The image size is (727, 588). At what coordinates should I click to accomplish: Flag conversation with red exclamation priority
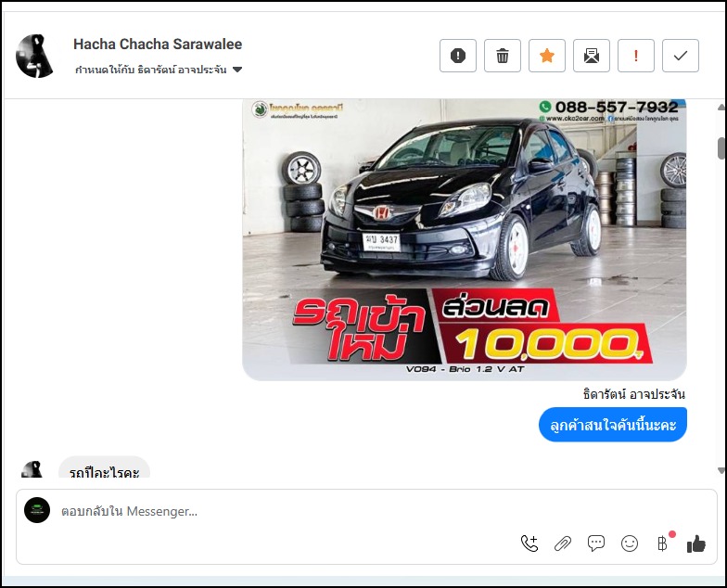[x=636, y=56]
